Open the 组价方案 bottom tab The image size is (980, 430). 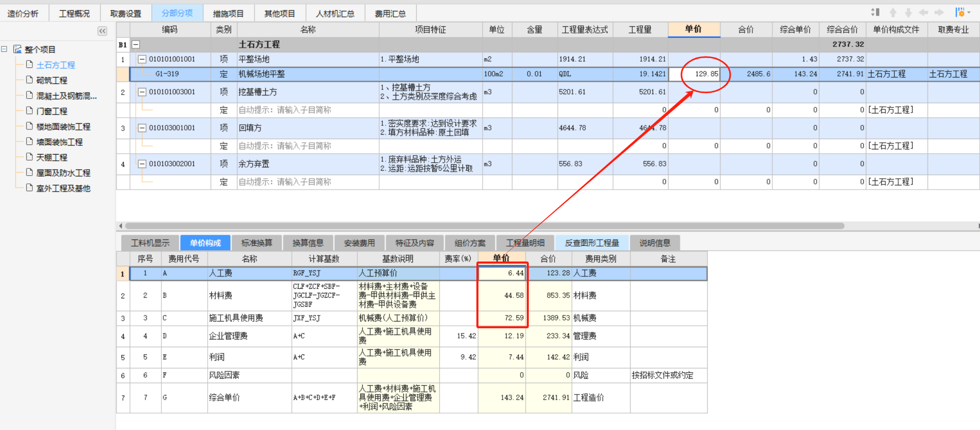pos(470,242)
